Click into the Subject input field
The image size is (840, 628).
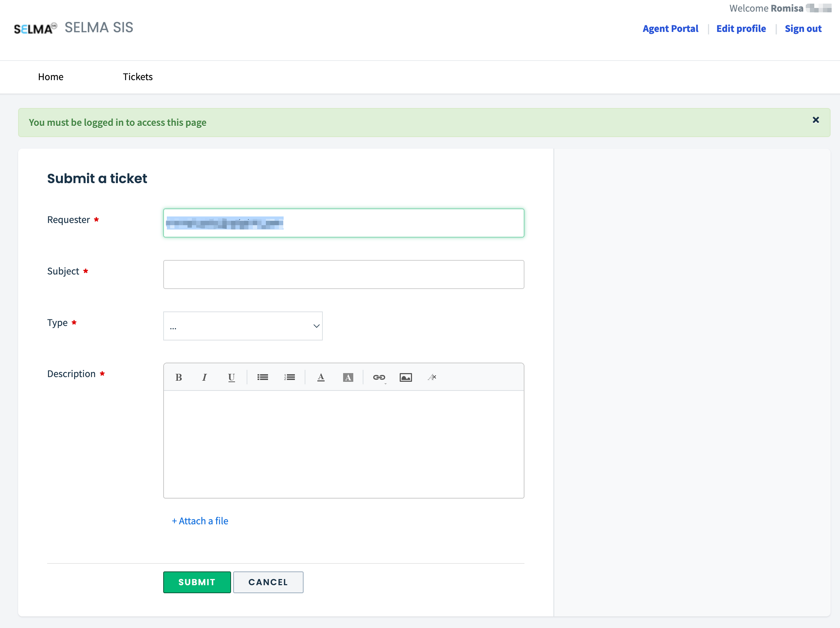pyautogui.click(x=343, y=274)
